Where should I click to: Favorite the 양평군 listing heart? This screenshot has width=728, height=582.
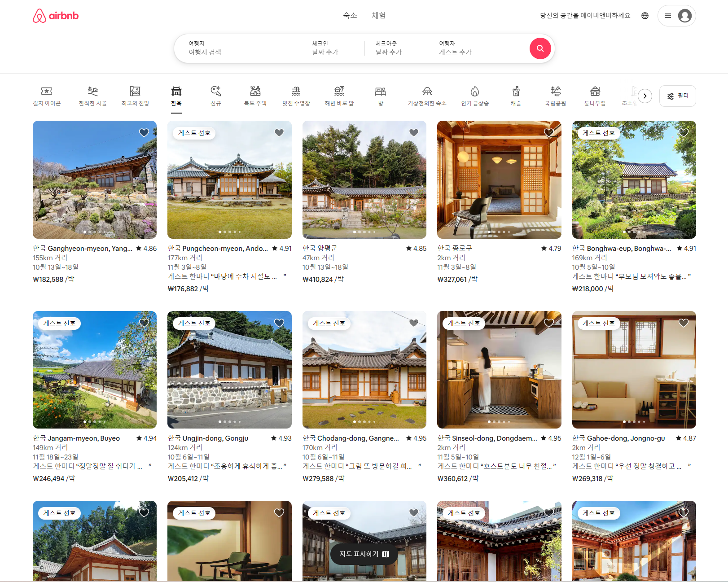coord(414,133)
